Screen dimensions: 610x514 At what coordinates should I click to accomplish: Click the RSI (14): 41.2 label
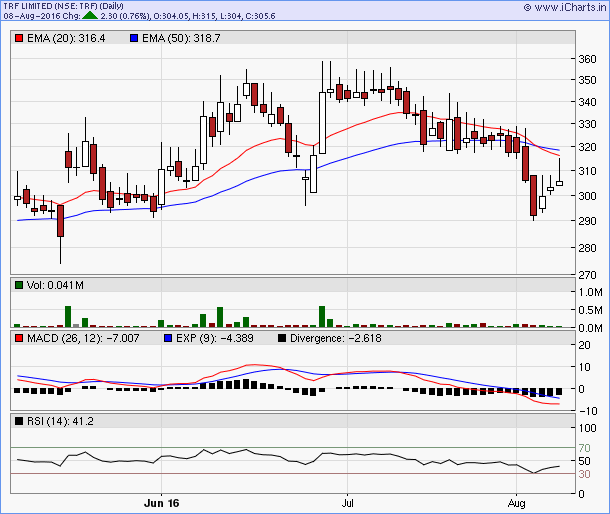[x=60, y=421]
